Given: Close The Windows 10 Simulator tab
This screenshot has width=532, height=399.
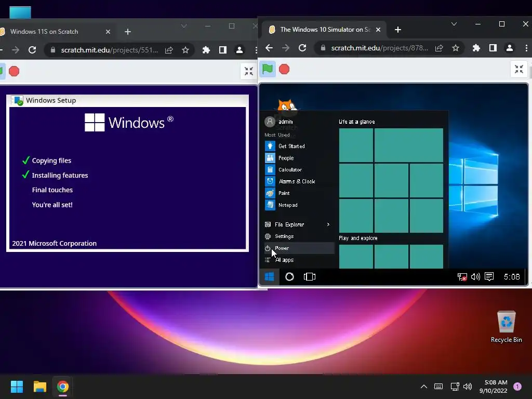Looking at the screenshot, I should [378, 30].
